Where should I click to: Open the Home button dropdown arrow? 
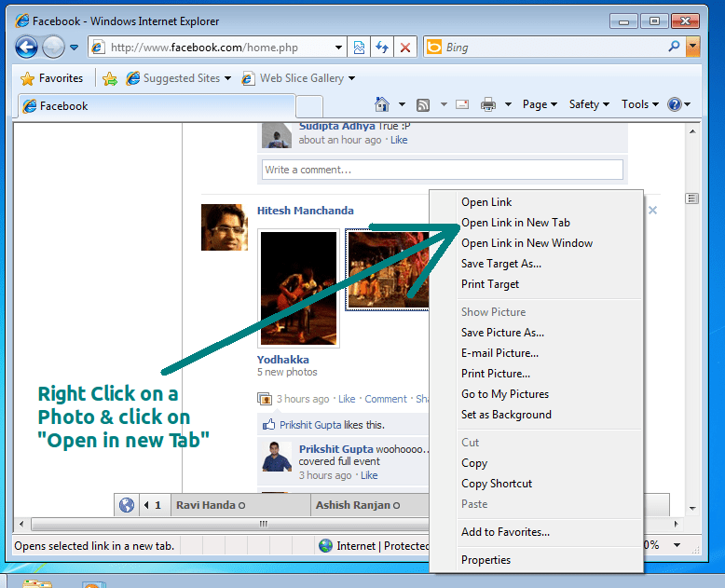coord(402,104)
